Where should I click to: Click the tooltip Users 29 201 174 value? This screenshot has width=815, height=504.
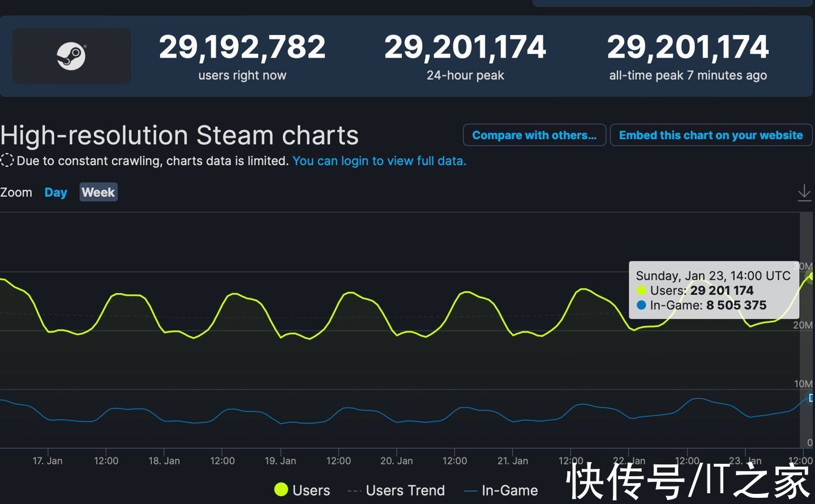722,291
